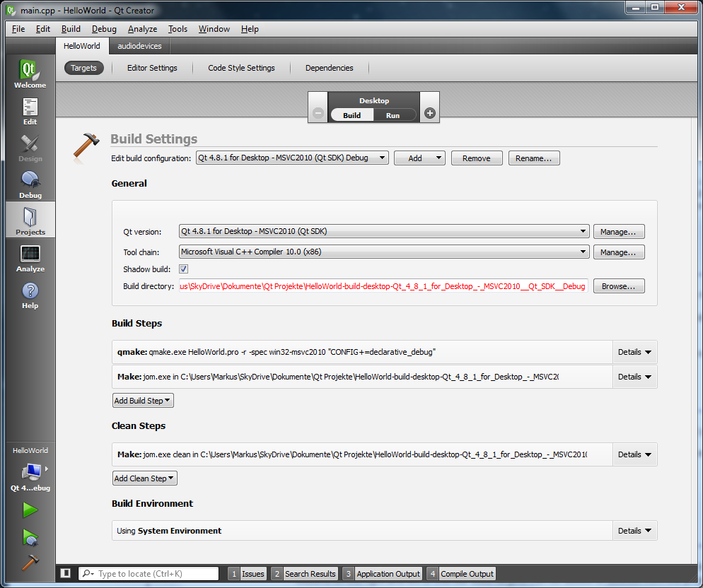
Task: Click the Using System Environment text
Action: pos(169,531)
